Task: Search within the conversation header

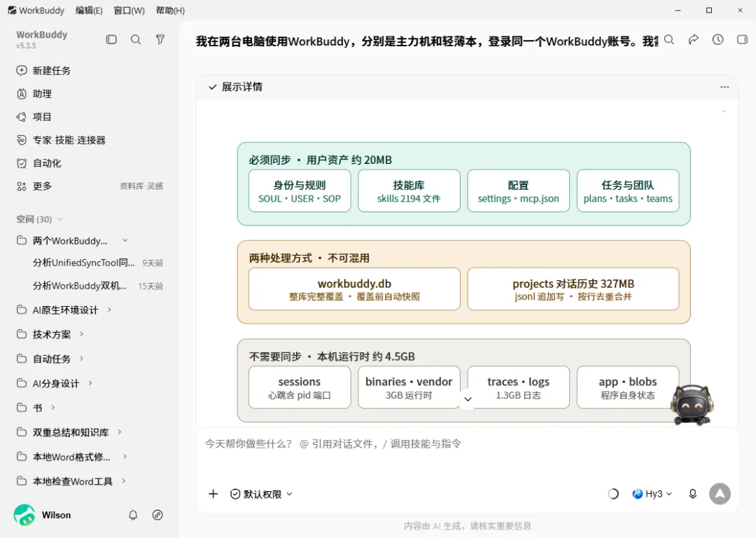Action: coord(669,39)
